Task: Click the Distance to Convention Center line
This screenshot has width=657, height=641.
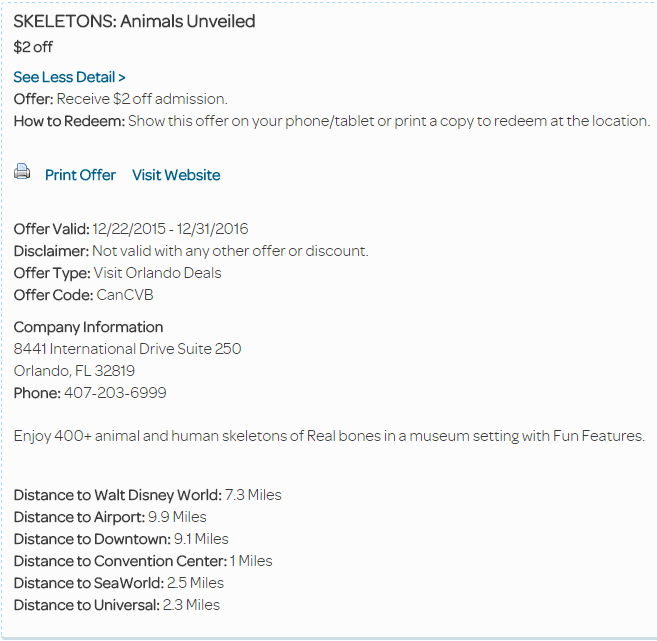Action: 143,561
